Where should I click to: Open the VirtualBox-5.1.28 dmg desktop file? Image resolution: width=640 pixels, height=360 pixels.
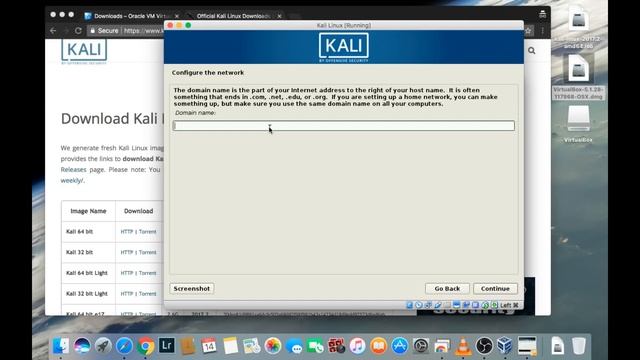coord(578,78)
